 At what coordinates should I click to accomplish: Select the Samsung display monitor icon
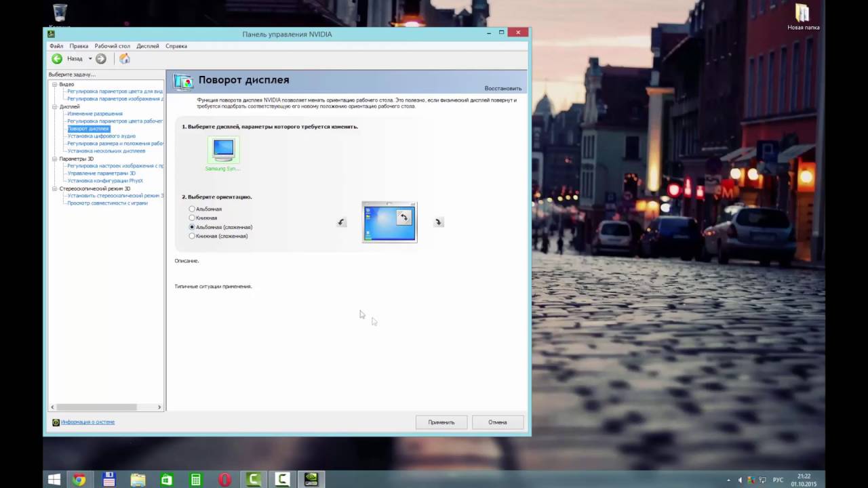tap(223, 148)
